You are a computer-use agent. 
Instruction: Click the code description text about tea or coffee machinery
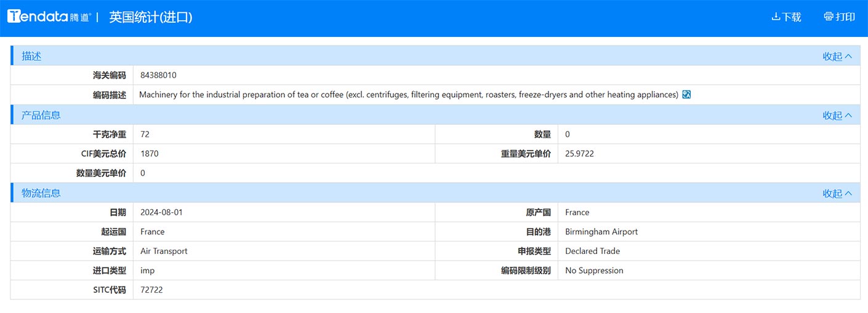pyautogui.click(x=409, y=95)
